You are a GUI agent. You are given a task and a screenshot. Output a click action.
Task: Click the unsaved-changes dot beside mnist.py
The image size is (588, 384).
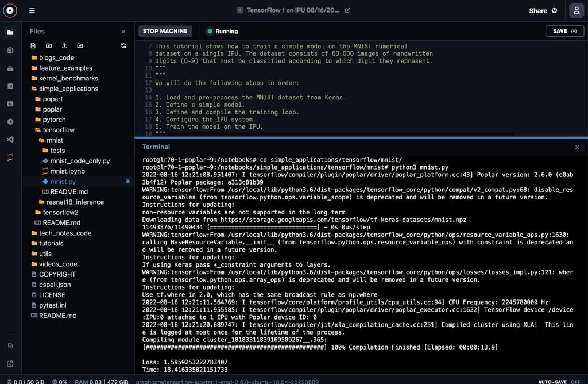point(128,182)
